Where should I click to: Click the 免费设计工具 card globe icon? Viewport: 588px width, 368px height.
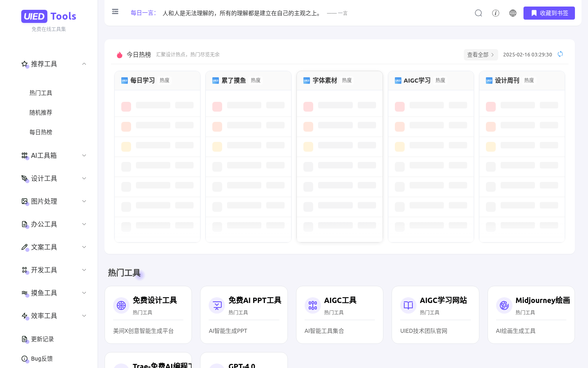click(121, 305)
